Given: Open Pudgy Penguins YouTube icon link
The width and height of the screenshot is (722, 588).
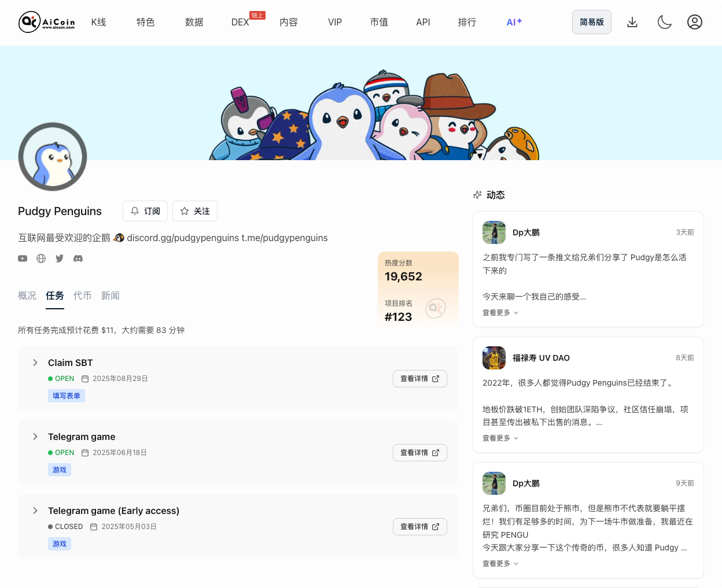Looking at the screenshot, I should tap(23, 258).
